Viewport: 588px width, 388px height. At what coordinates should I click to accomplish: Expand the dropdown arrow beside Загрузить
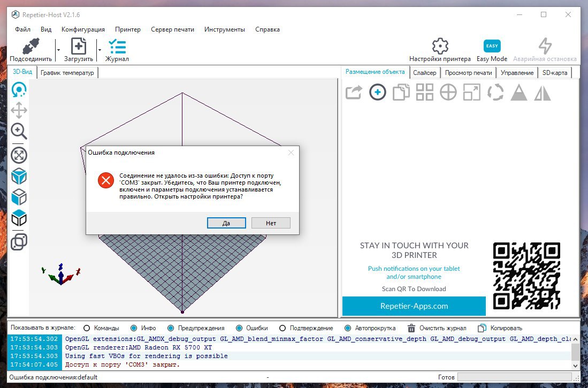click(100, 50)
